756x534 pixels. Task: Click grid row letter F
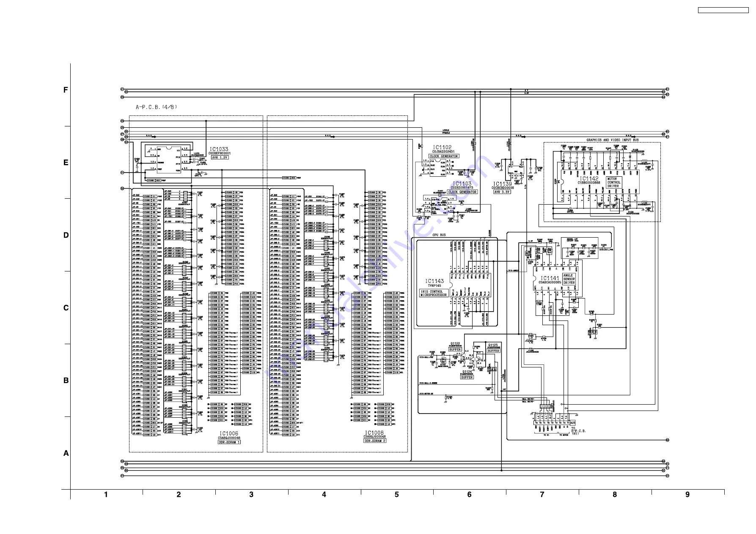point(66,90)
